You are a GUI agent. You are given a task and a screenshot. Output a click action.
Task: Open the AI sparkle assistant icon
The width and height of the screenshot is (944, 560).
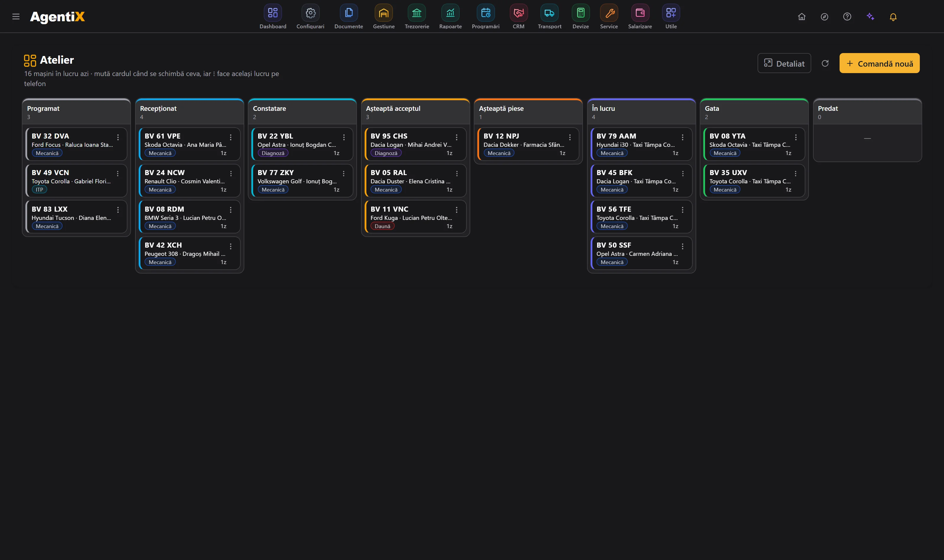click(870, 17)
